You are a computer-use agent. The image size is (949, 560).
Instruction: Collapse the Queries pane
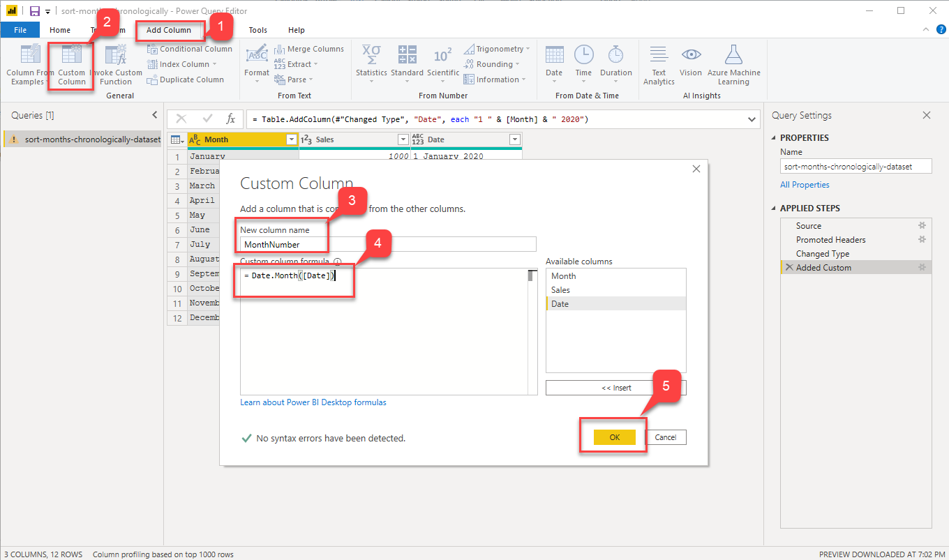pos(155,115)
